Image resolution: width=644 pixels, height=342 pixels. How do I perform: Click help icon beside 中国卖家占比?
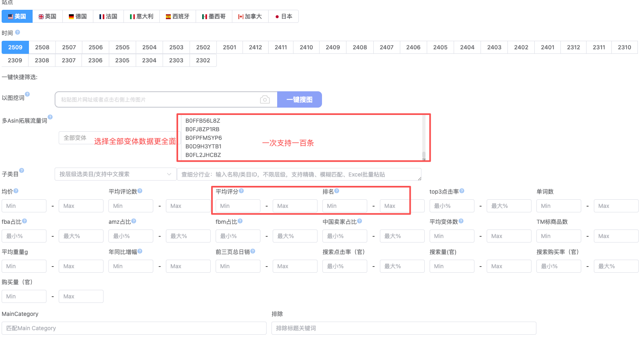click(x=359, y=221)
